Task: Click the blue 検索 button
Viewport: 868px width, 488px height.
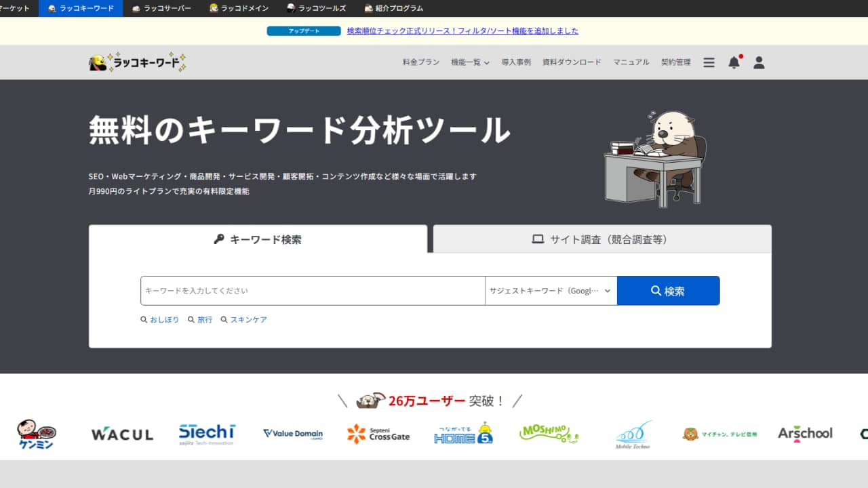Action: tap(668, 291)
